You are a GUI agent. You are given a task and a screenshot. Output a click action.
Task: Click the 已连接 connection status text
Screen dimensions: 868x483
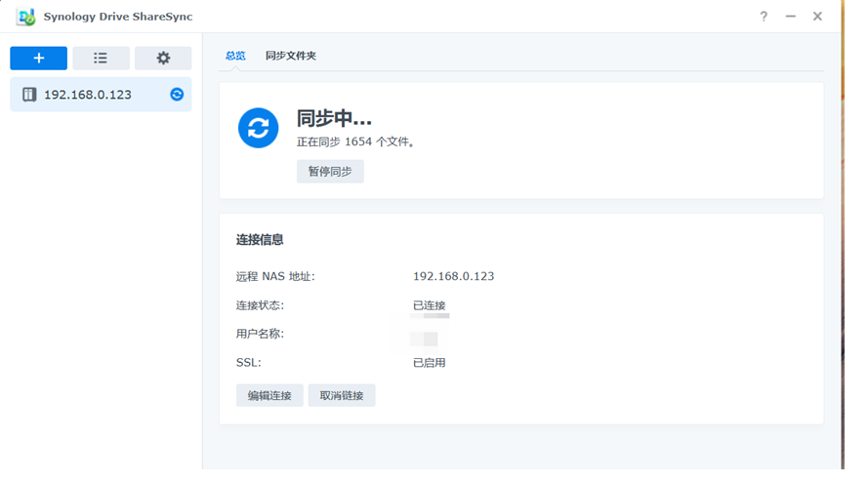[x=429, y=305]
